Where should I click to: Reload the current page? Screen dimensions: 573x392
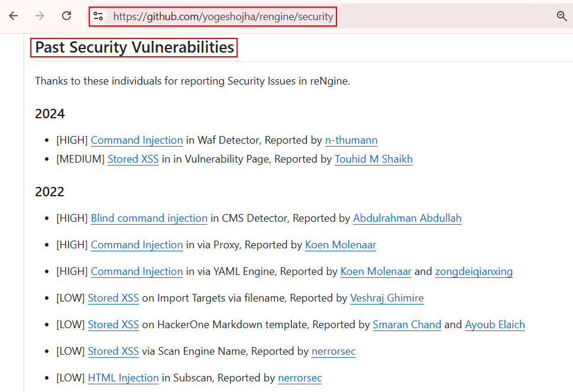tap(66, 16)
